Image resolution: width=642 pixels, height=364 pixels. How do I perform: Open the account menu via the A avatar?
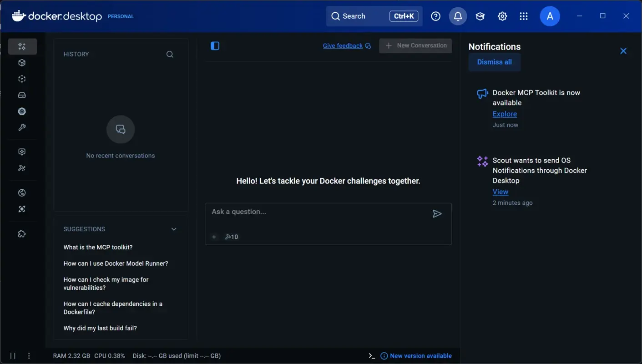click(550, 16)
